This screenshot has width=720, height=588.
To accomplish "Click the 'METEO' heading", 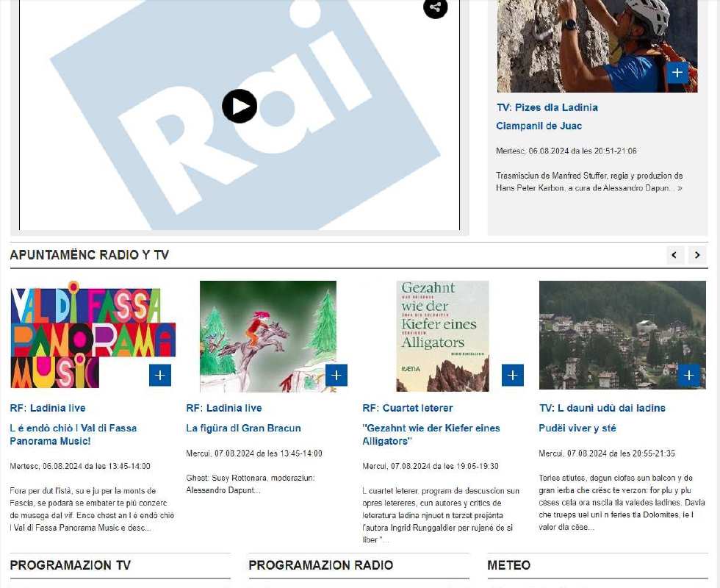I will pos(508,565).
